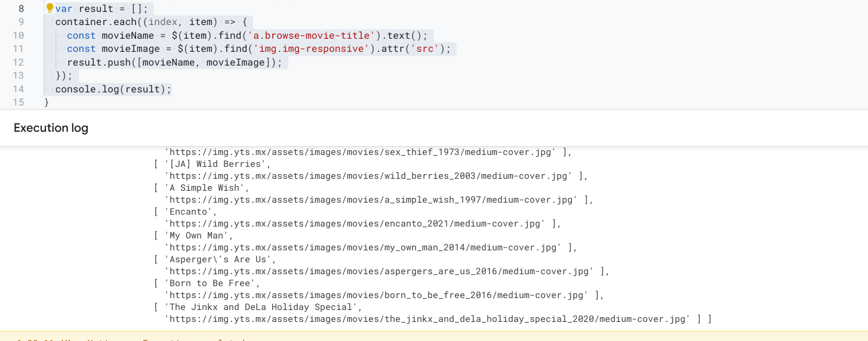This screenshot has width=868, height=341.
Task: Click line number 9 in the gutter
Action: point(21,22)
